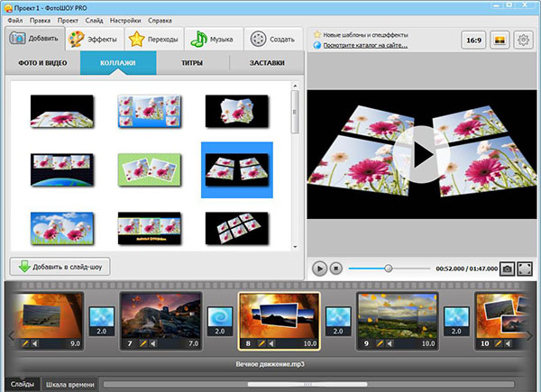Viewport: 541px width, 392px height.
Task: Edit slide 9 with its pencil icon
Action: (x=380, y=343)
